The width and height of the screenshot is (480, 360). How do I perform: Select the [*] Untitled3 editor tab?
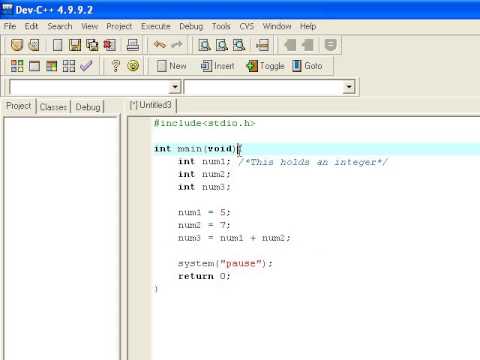click(x=151, y=105)
